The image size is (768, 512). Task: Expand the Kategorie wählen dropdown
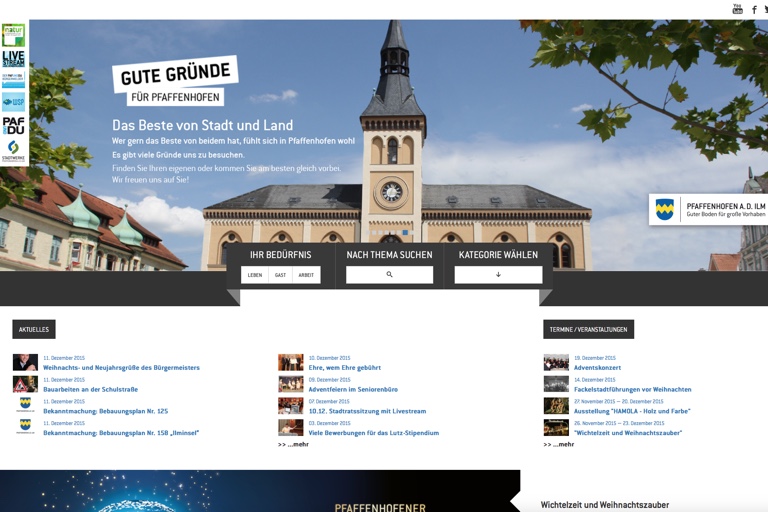(x=498, y=275)
